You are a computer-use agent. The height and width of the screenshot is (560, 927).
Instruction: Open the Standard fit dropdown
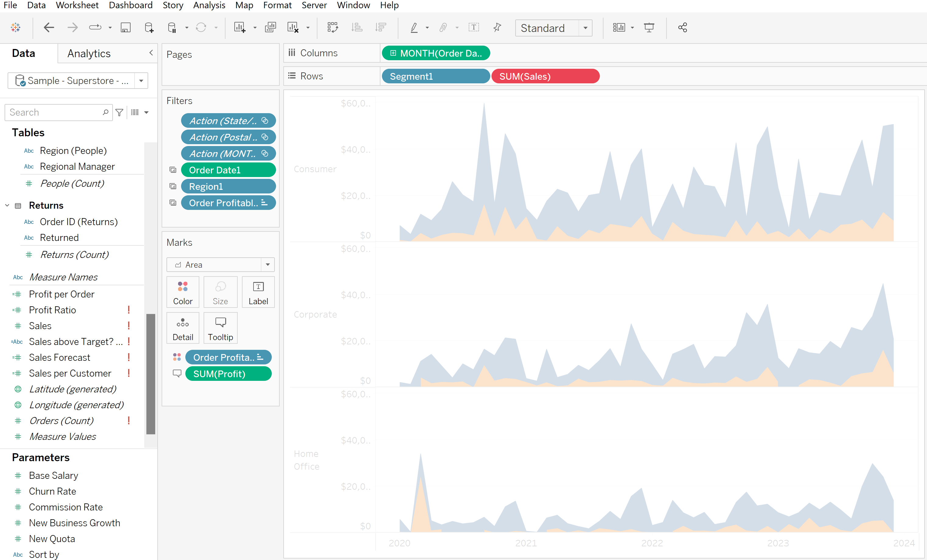click(585, 28)
